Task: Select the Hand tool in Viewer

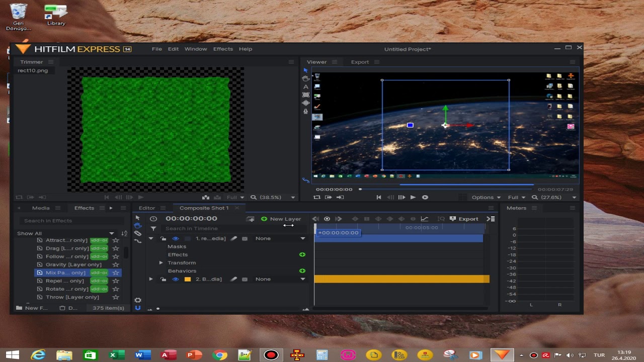Action: point(305,78)
